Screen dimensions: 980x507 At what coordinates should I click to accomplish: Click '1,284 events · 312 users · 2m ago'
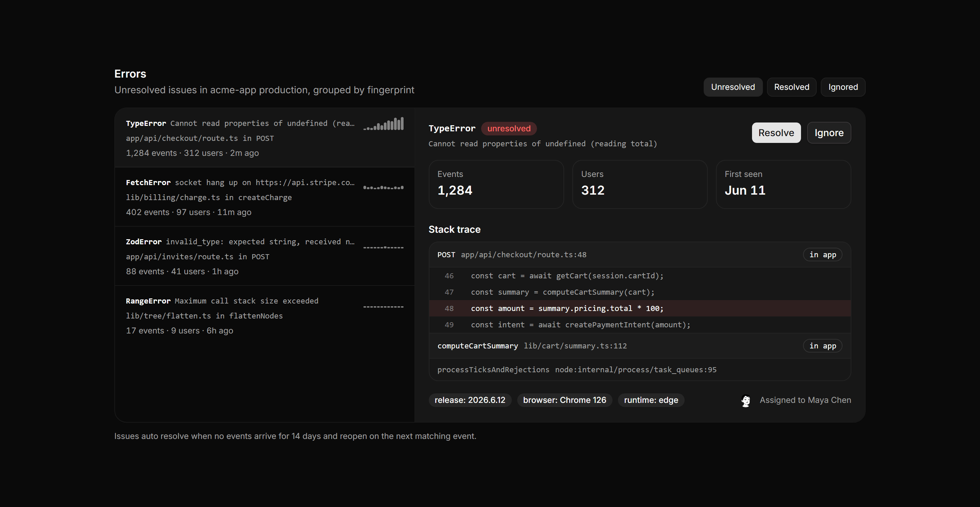(192, 153)
